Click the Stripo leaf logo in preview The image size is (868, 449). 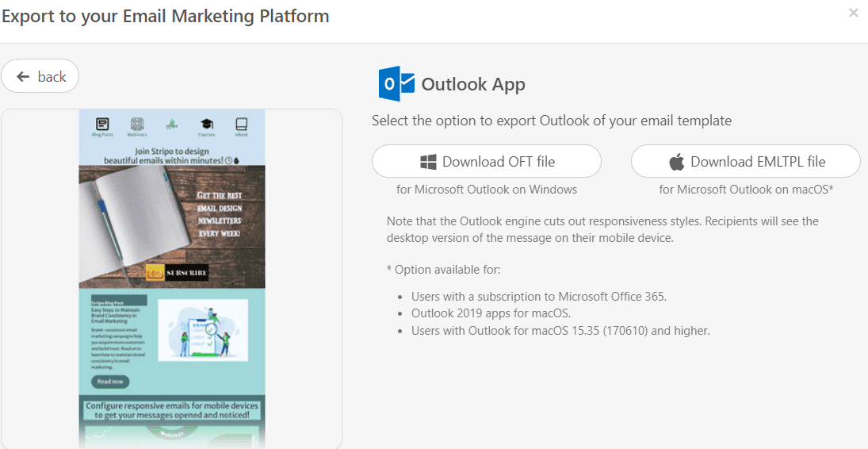(172, 125)
